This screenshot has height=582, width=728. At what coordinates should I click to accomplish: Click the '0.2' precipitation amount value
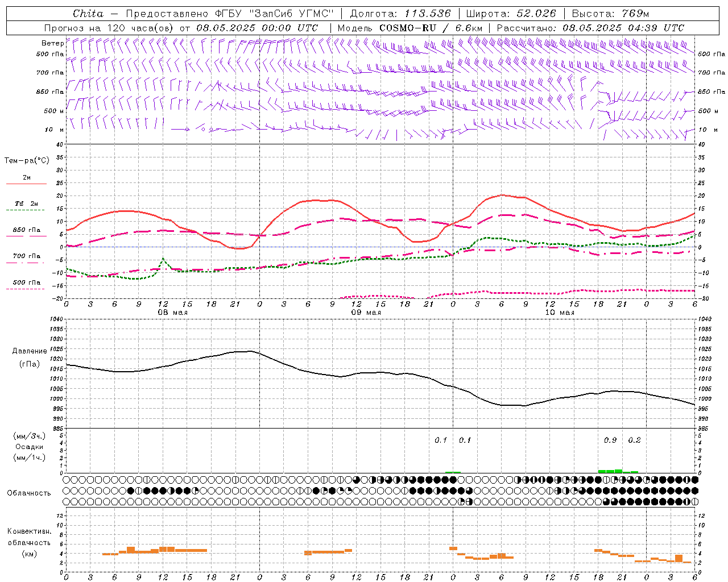634,440
